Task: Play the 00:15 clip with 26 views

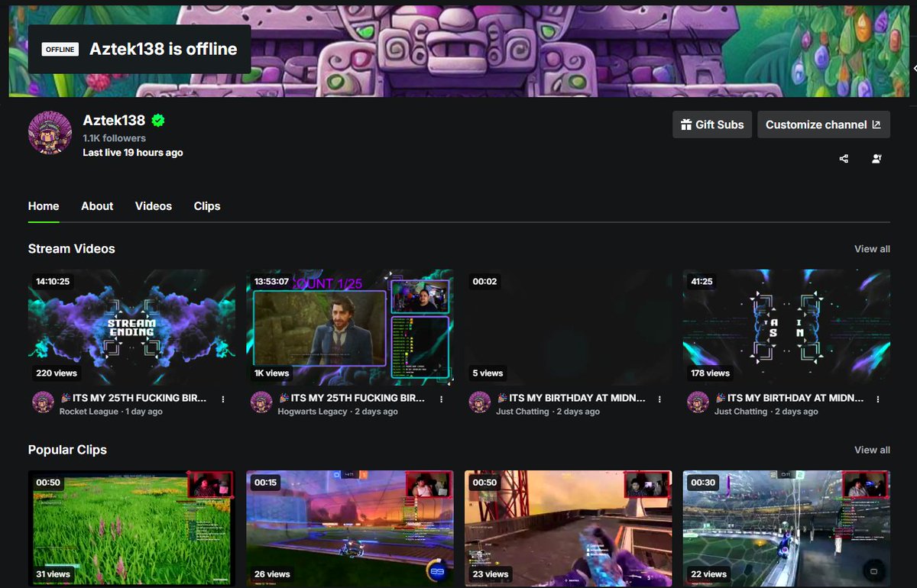Action: point(350,528)
